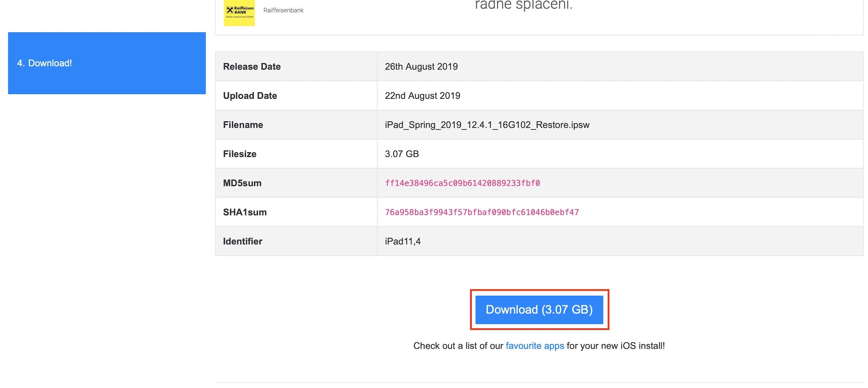The image size is (868, 388).
Task: Open the "favourite apps" link
Action: tap(535, 346)
